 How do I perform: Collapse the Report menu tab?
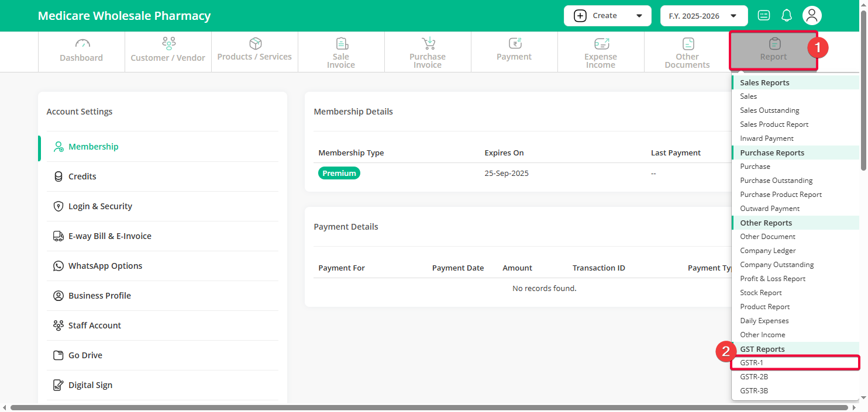[x=773, y=51]
